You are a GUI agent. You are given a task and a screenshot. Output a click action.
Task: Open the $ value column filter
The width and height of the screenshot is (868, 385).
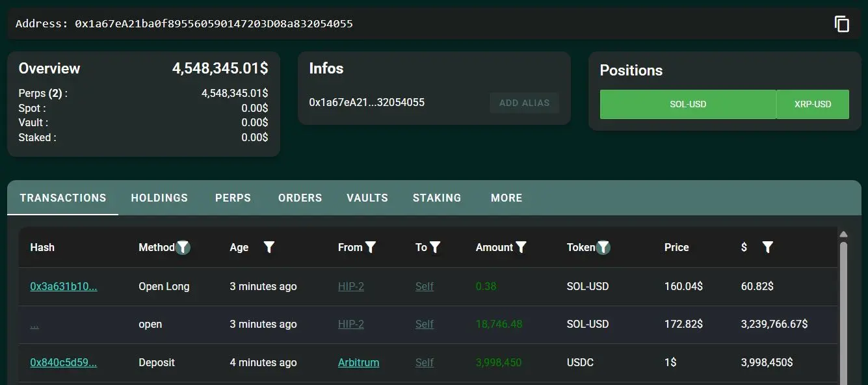(x=768, y=247)
